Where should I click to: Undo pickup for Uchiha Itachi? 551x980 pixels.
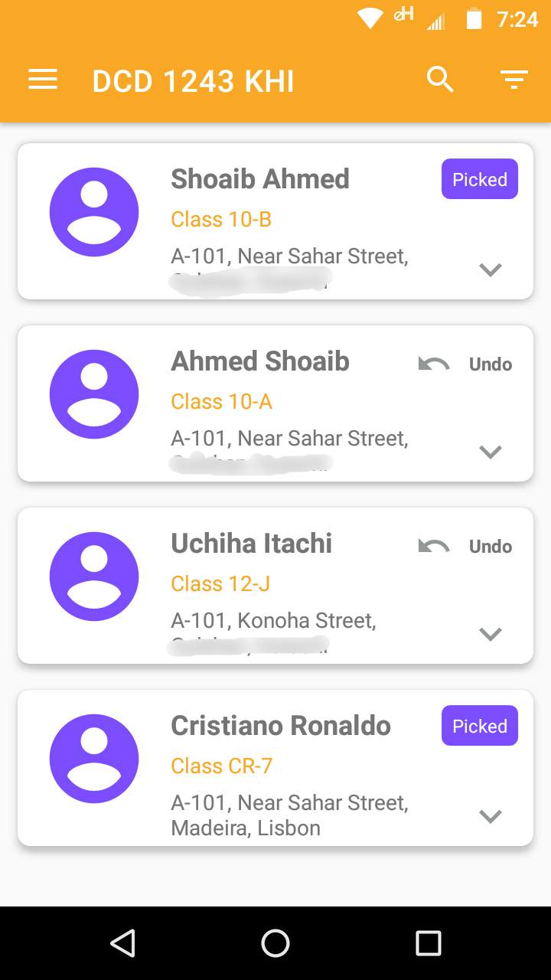(x=466, y=547)
